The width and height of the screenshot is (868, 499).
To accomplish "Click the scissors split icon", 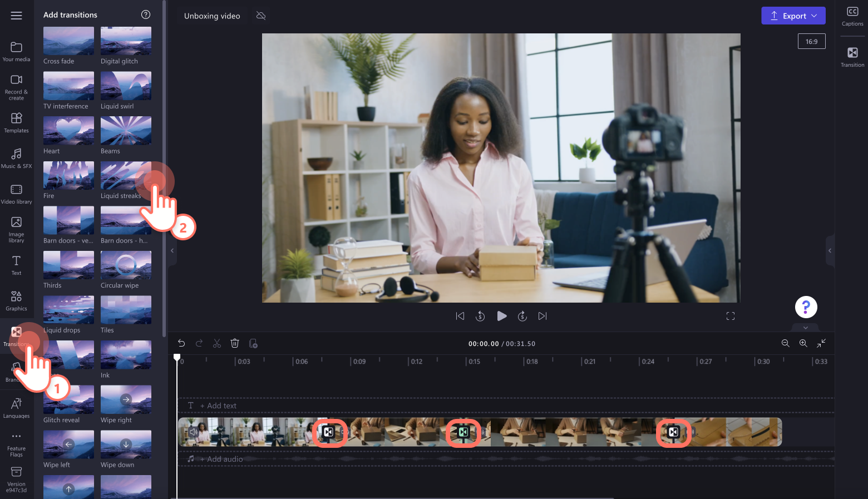I will click(x=217, y=343).
